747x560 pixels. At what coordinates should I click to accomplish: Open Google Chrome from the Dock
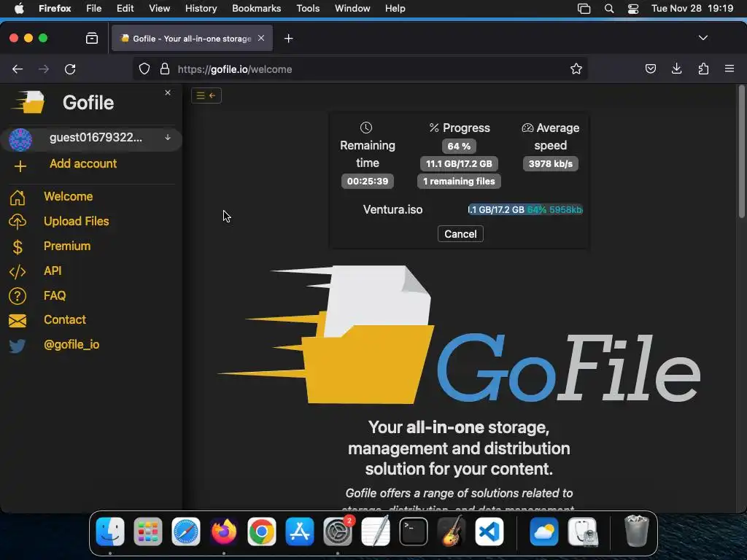[x=262, y=532]
